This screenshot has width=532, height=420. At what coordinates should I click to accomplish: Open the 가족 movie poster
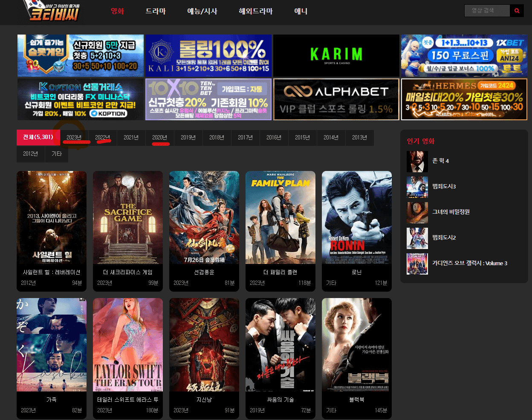(x=52, y=345)
